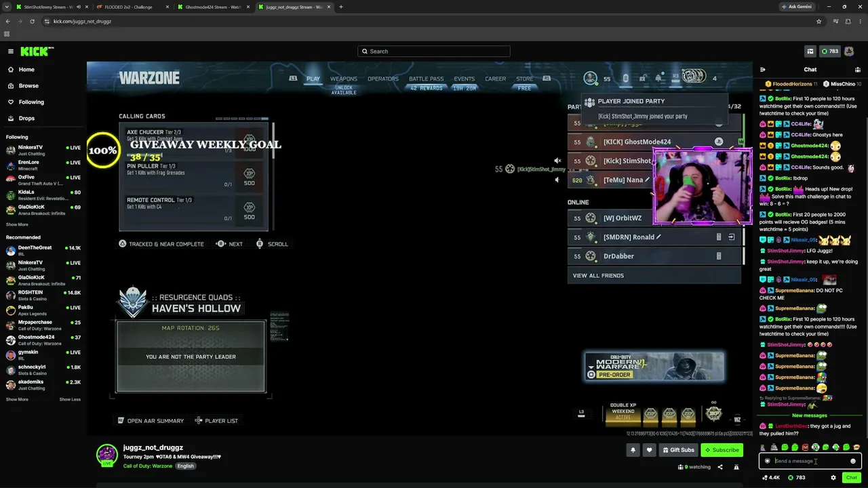The width and height of the screenshot is (868, 488).
Task: Open the Kick hamburger sidebar menu
Action: (x=11, y=52)
